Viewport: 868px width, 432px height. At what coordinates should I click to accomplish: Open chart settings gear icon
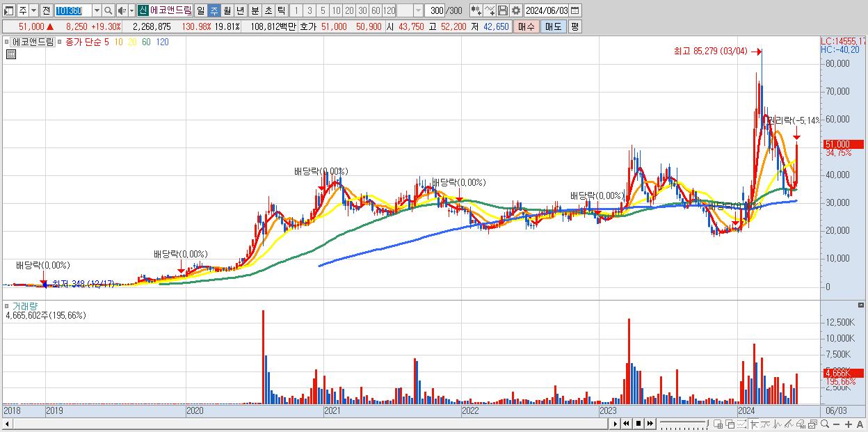pyautogui.click(x=515, y=10)
